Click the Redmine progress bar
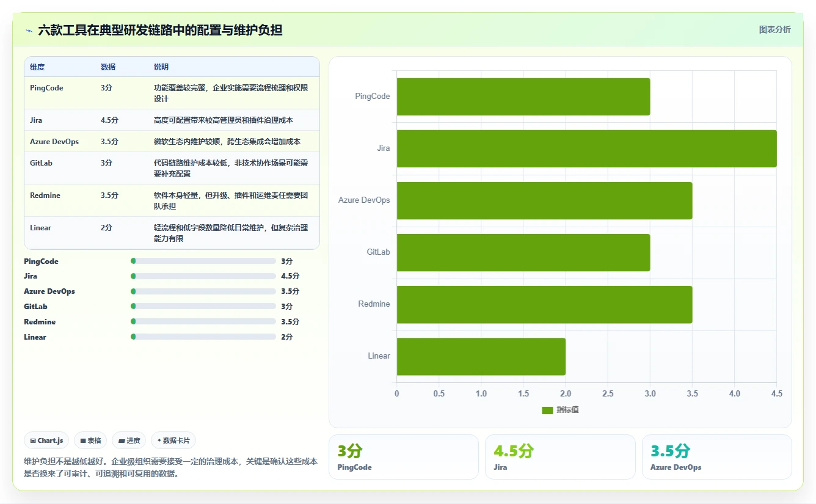816x504 pixels. (x=203, y=322)
